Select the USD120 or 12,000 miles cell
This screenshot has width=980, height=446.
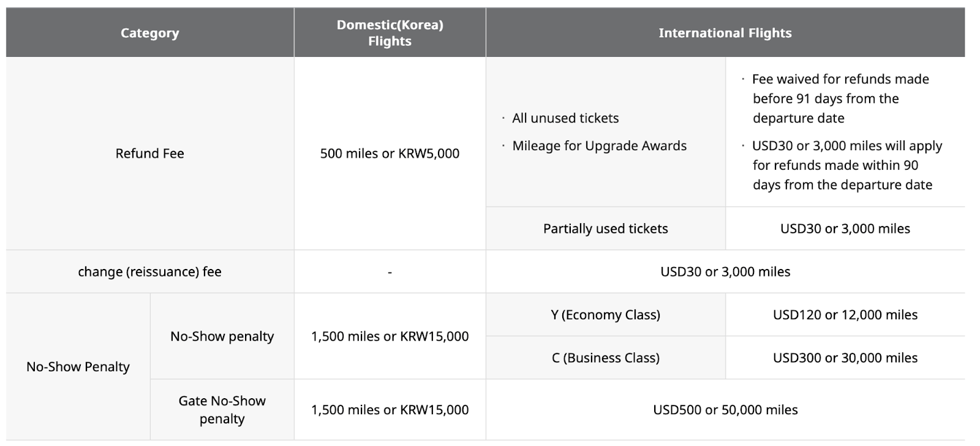coord(845,315)
